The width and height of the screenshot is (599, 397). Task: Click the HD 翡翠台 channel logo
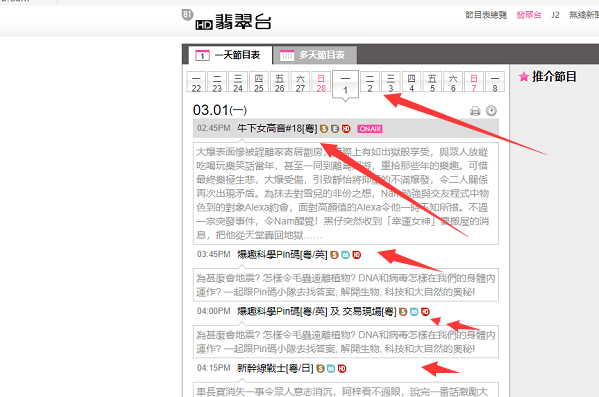(x=233, y=22)
